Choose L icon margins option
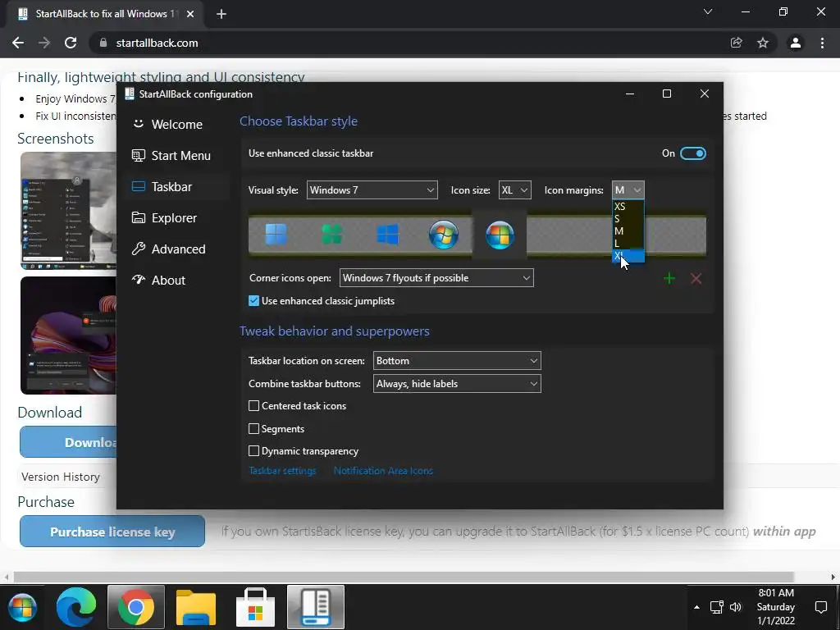The width and height of the screenshot is (840, 630). [x=628, y=243]
